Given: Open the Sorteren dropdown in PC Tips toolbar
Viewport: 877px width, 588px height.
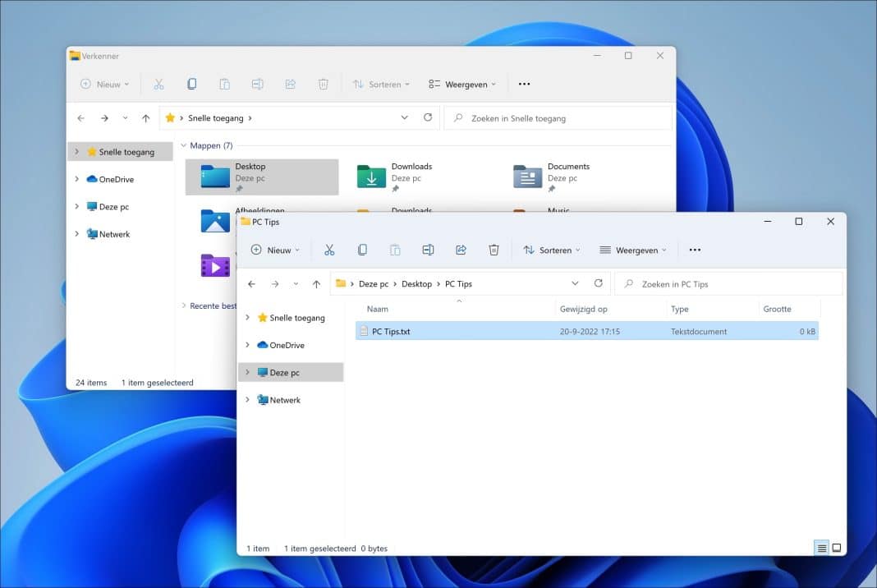Looking at the screenshot, I should coord(552,250).
